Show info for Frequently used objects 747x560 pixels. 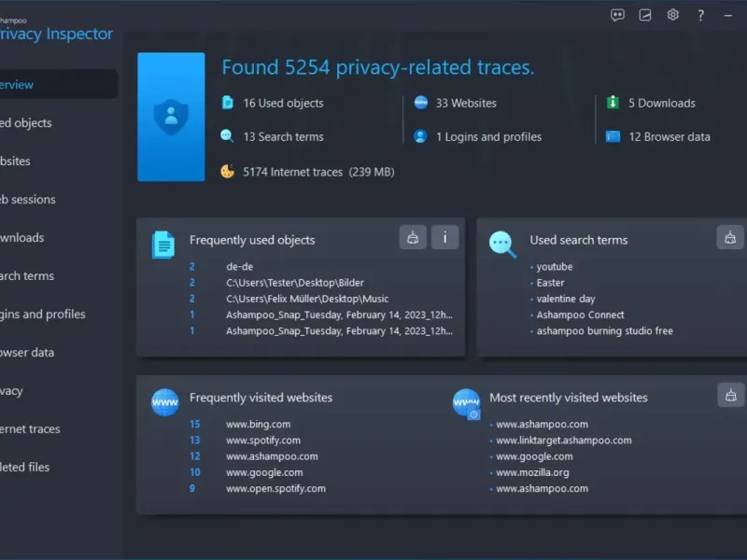(x=444, y=237)
